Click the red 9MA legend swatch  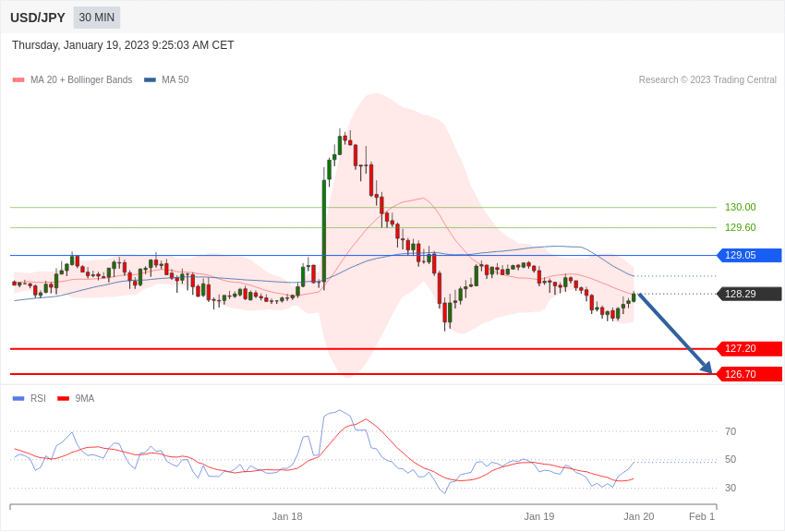(63, 399)
